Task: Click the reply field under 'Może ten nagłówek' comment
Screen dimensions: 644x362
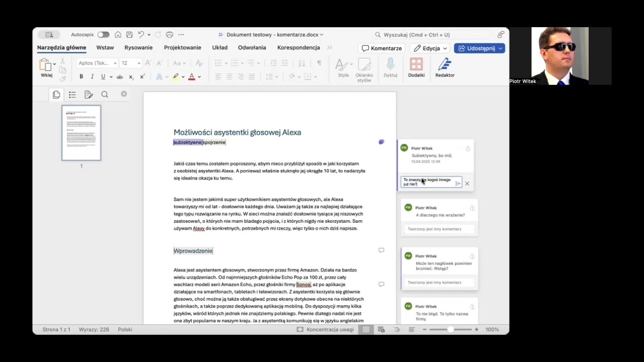Action: 439,283
